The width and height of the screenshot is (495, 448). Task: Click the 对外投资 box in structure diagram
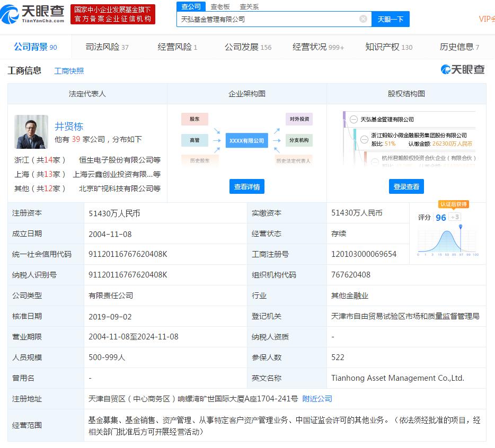pos(299,119)
